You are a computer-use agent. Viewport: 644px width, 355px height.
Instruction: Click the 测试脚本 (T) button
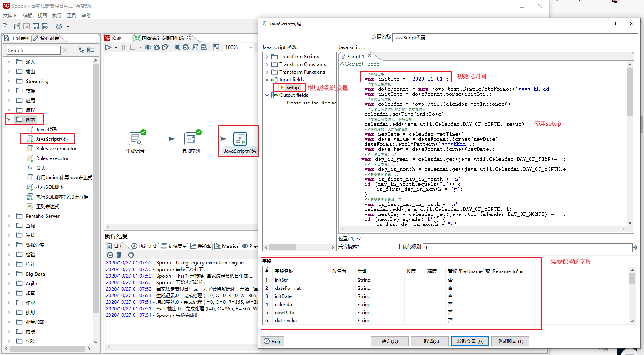pos(510,341)
